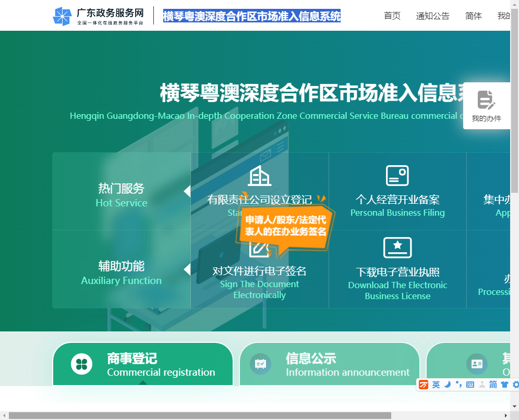Viewport: 519px width, 420px height.
Task: Select the 信息公示 announcement icon
Action: click(x=260, y=363)
